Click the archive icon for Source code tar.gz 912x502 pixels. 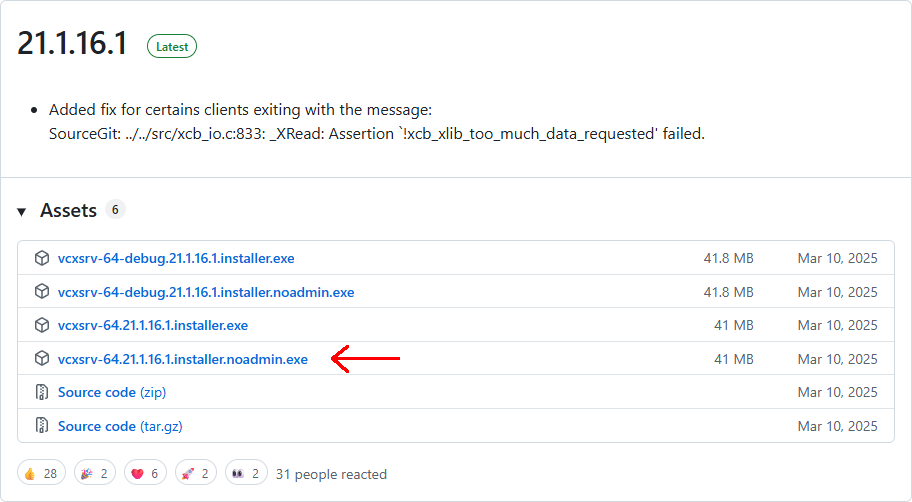[x=42, y=426]
